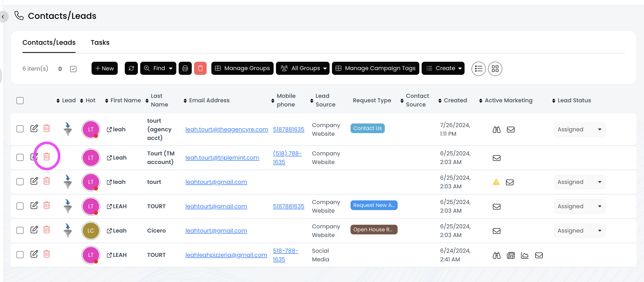The height and width of the screenshot is (282, 644).
Task: Switch to list view layout
Action: 478,69
